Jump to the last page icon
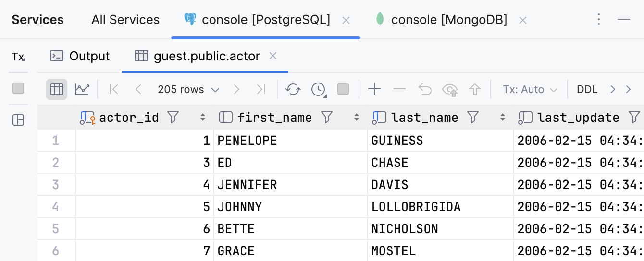 click(261, 89)
